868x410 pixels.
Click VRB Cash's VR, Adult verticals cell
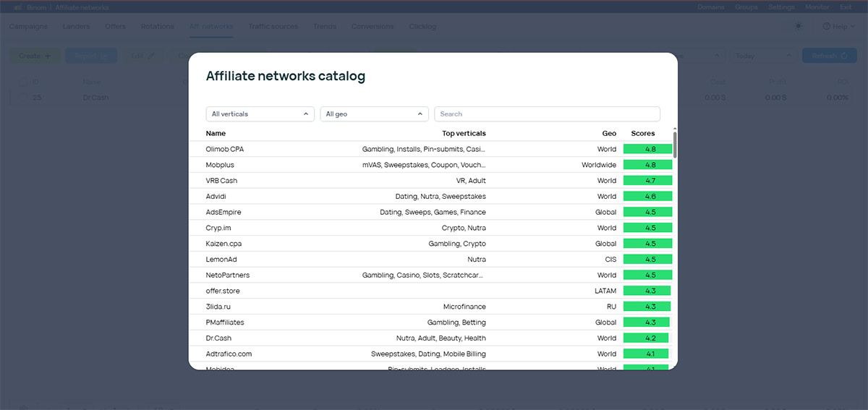click(471, 181)
